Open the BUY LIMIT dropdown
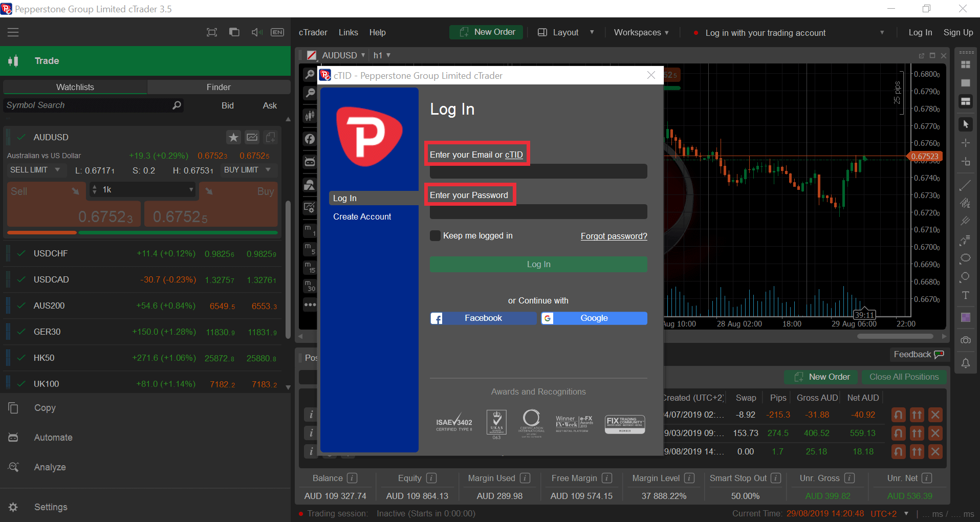Image resolution: width=980 pixels, height=522 pixels. [x=249, y=170]
